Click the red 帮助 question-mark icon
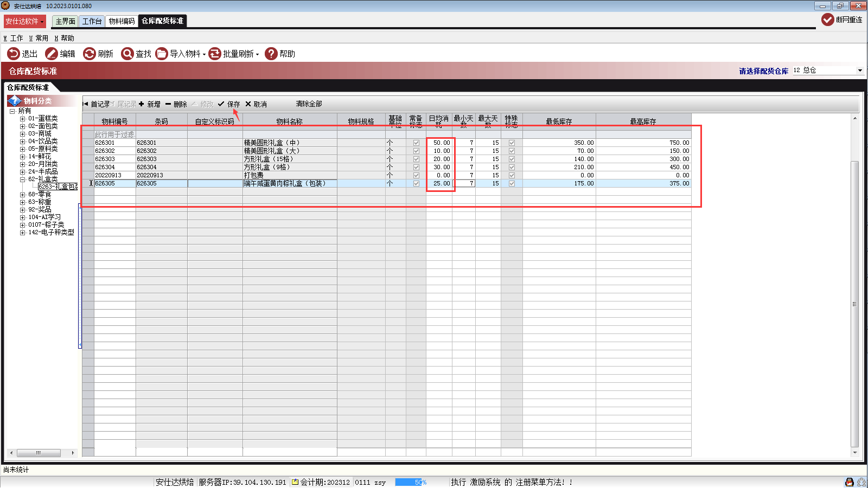This screenshot has width=868, height=488. pyautogui.click(x=271, y=54)
